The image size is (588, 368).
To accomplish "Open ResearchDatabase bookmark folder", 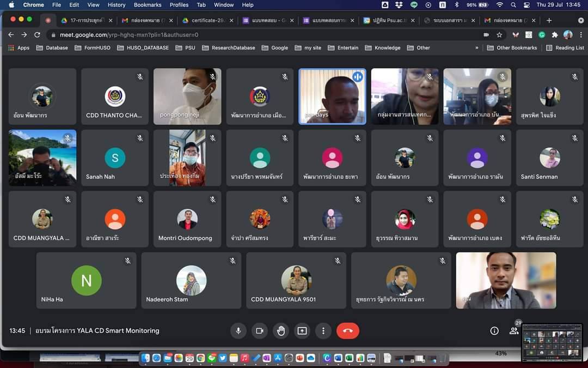I will tap(228, 47).
